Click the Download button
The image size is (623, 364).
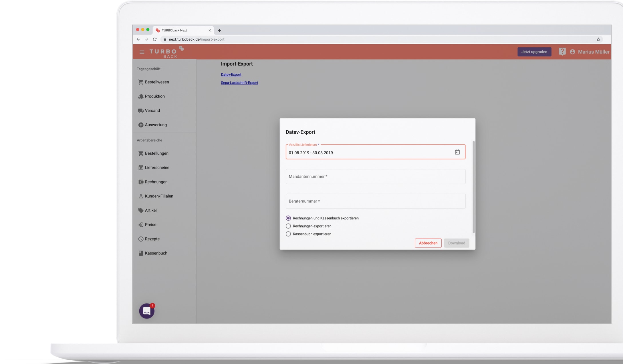point(457,243)
